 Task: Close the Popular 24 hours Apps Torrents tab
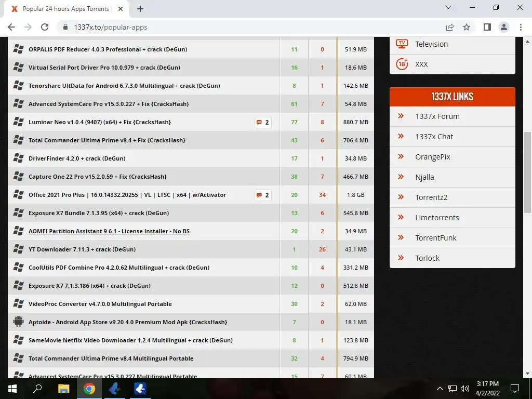pyautogui.click(x=121, y=9)
